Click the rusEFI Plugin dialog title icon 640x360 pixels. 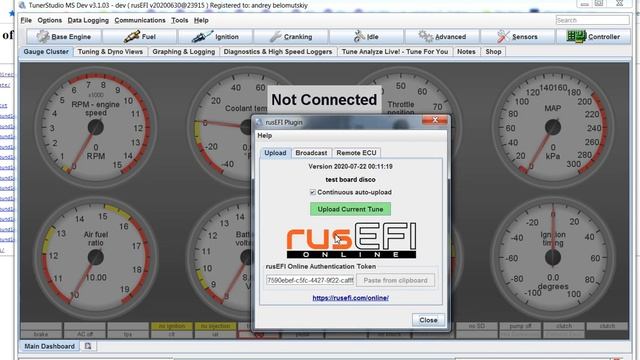(259, 122)
